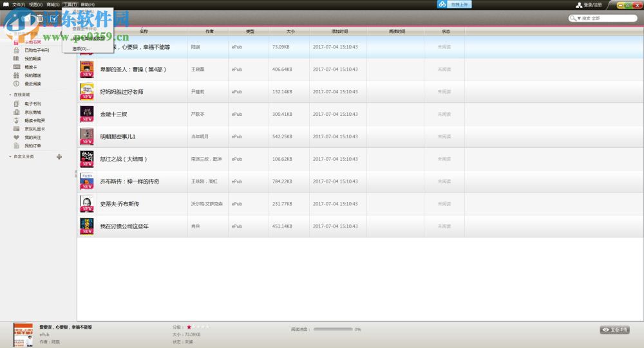Click the 查看详情 view details button

(615, 329)
